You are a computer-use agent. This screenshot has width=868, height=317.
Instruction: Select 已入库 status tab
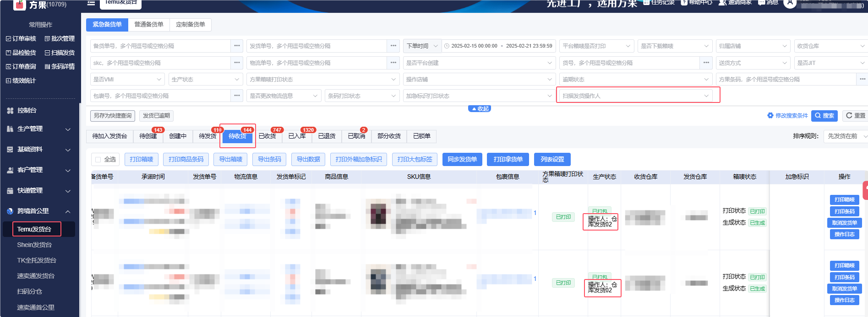[x=297, y=136]
